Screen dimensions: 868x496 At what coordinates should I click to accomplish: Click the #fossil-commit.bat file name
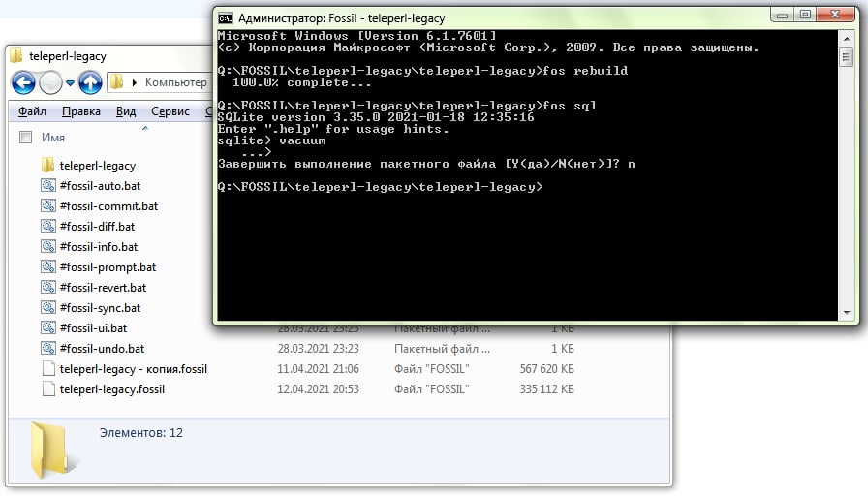click(108, 206)
